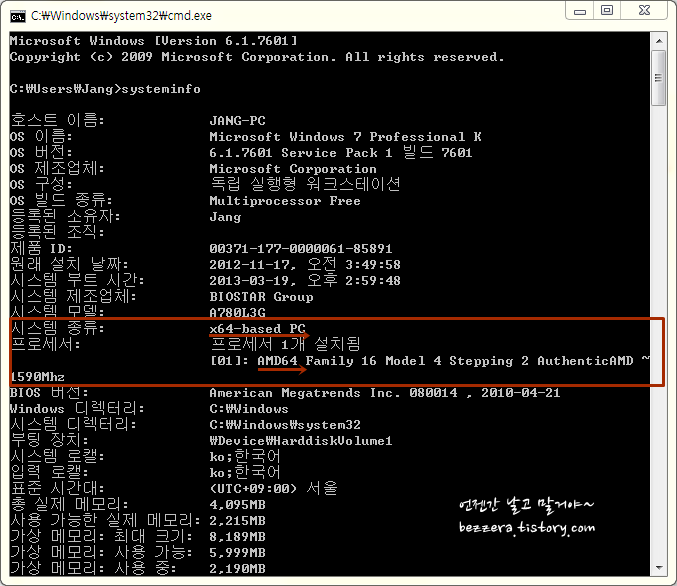Click the BIOSTAR Group manufacturer value

[x=261, y=296]
